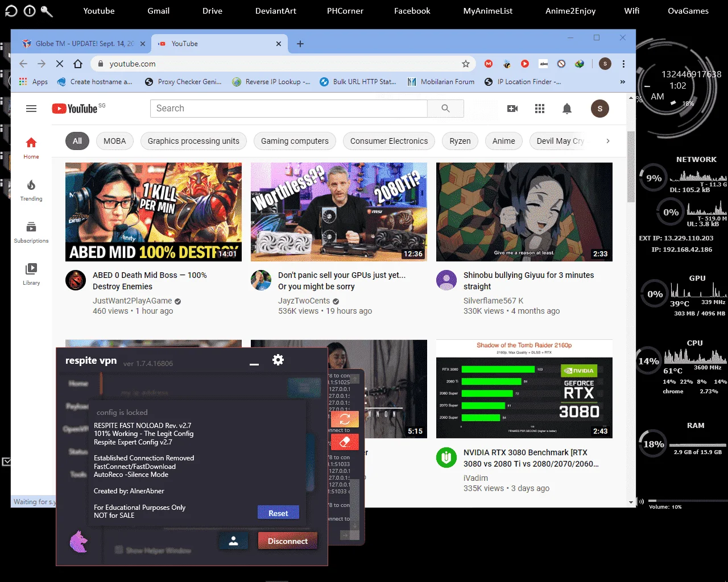Open the YouTube apps grid icon

[540, 109]
